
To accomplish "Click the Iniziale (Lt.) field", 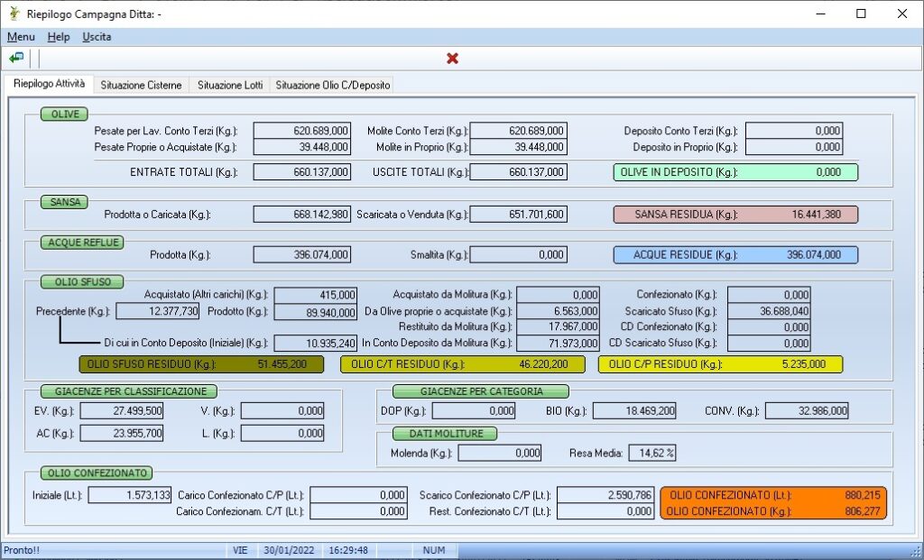I will 130,495.
